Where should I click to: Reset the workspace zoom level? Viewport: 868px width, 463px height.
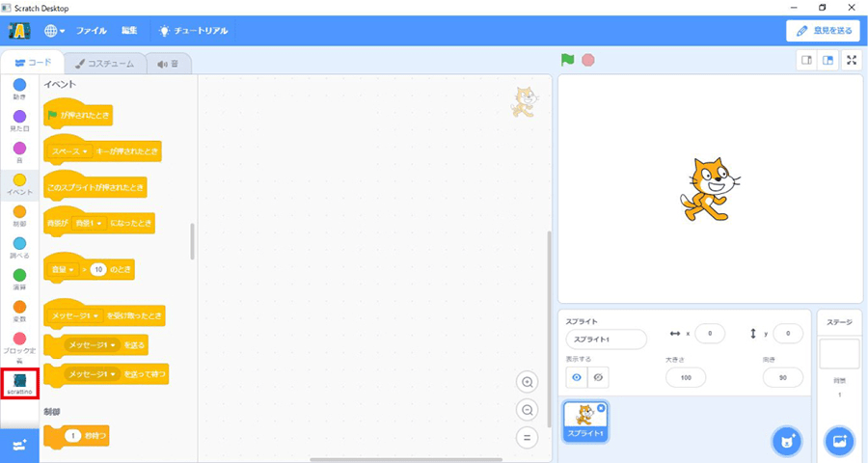tap(527, 438)
